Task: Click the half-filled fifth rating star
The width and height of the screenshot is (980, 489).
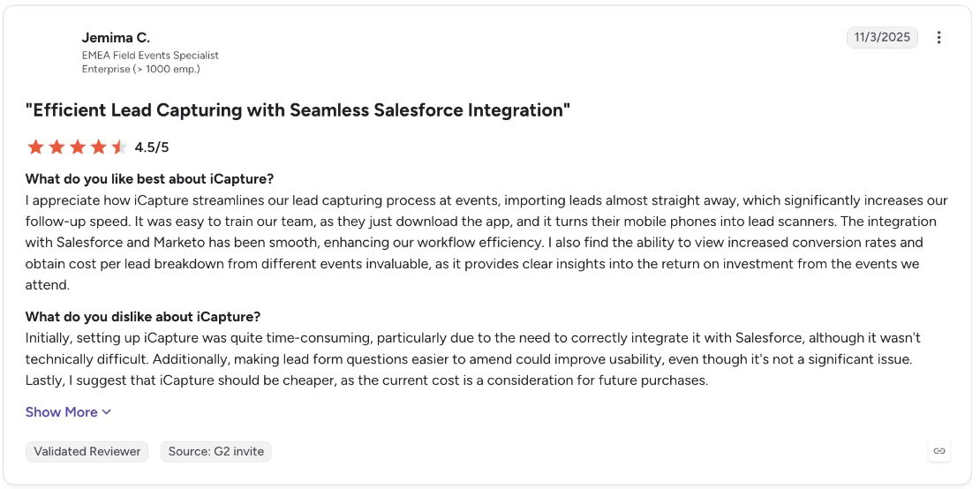Action: (119, 147)
